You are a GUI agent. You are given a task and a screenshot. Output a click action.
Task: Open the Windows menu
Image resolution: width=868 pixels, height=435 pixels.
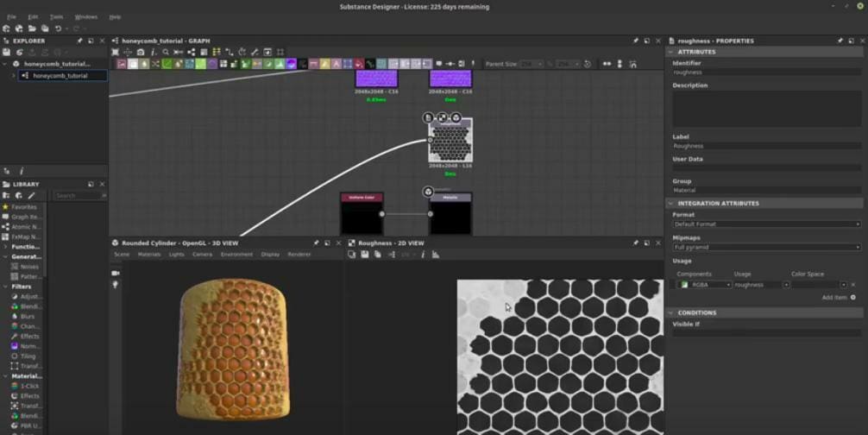click(x=85, y=17)
